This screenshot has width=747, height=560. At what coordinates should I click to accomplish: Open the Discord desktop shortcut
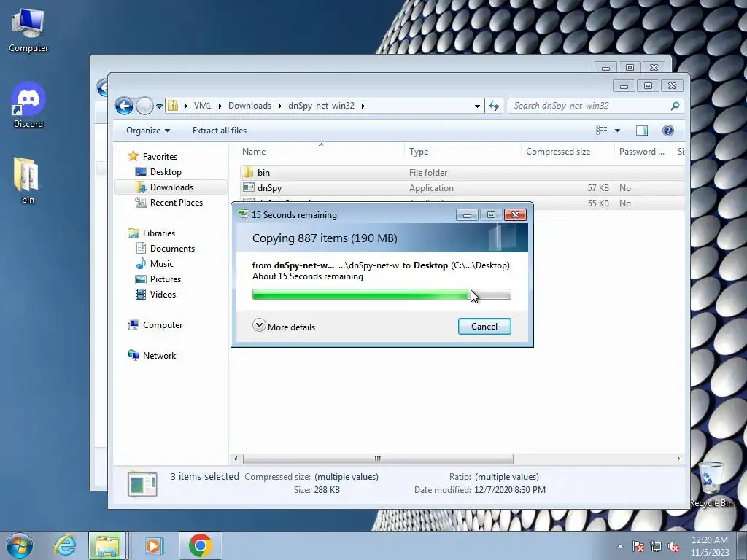click(x=28, y=105)
